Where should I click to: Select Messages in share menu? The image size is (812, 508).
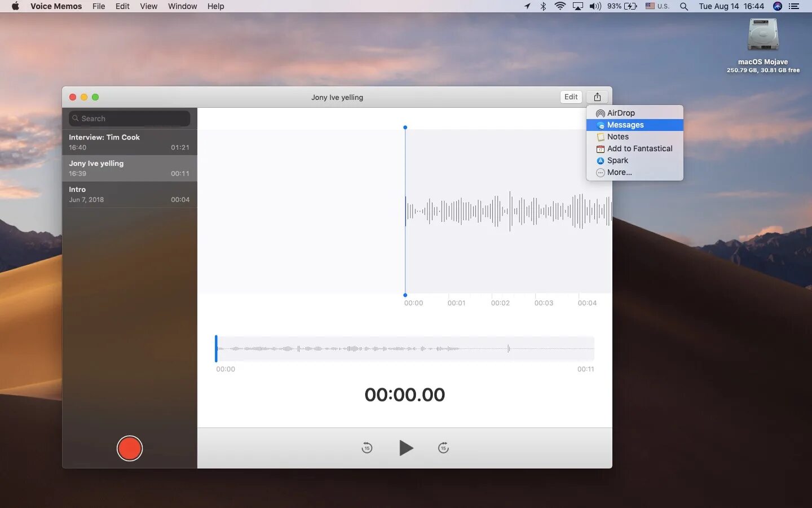pyautogui.click(x=635, y=125)
